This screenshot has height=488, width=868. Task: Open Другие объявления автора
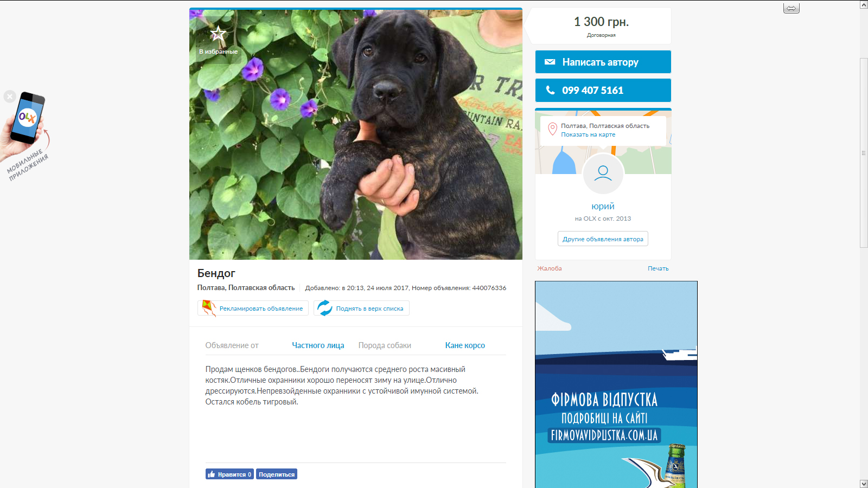pos(603,239)
